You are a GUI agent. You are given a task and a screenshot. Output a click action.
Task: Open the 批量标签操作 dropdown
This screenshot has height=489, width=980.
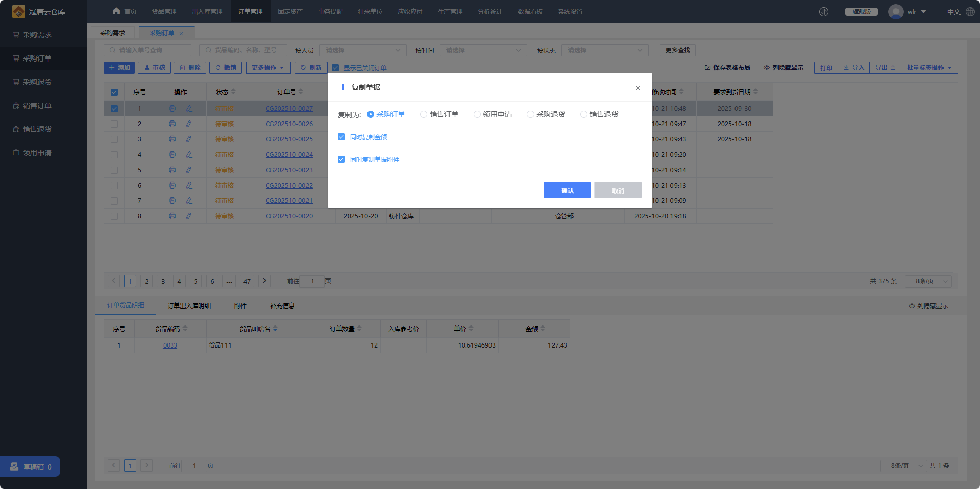(x=929, y=68)
